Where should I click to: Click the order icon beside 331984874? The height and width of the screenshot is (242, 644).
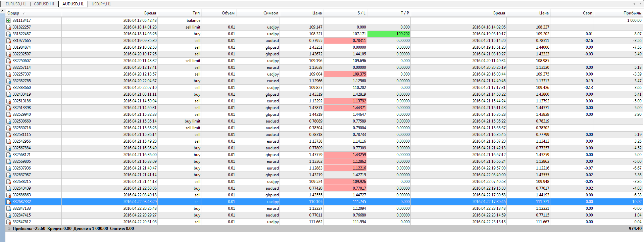[x=9, y=47]
